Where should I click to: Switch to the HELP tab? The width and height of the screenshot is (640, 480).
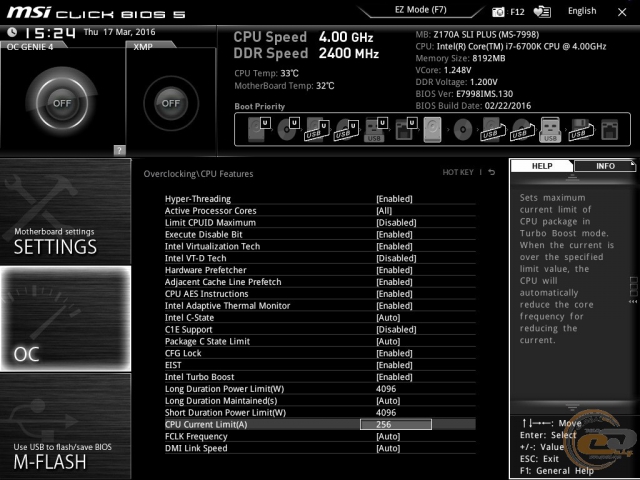click(542, 166)
